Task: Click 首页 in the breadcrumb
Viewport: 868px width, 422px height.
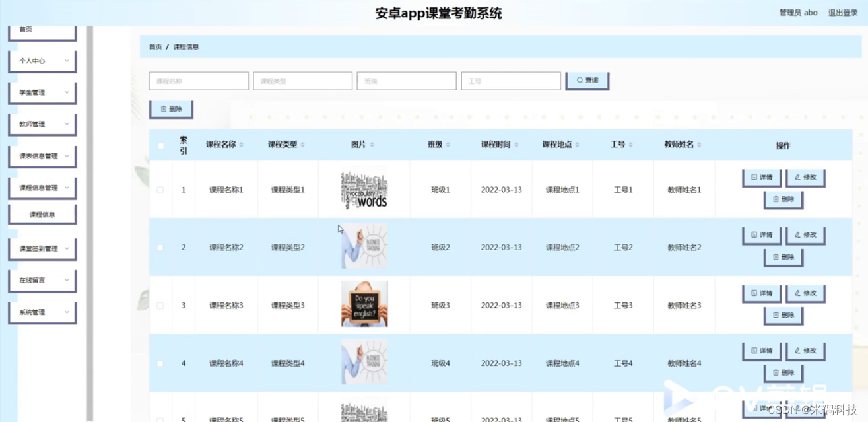Action: (155, 47)
